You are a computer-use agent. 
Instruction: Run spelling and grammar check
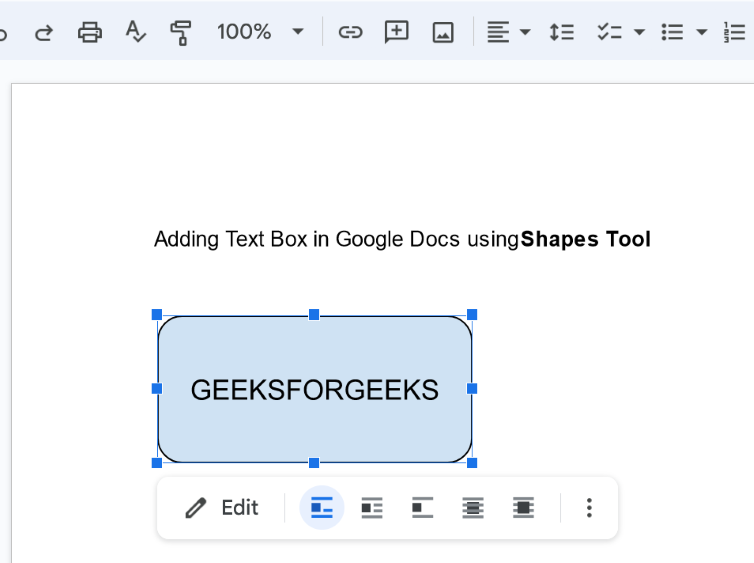click(136, 32)
